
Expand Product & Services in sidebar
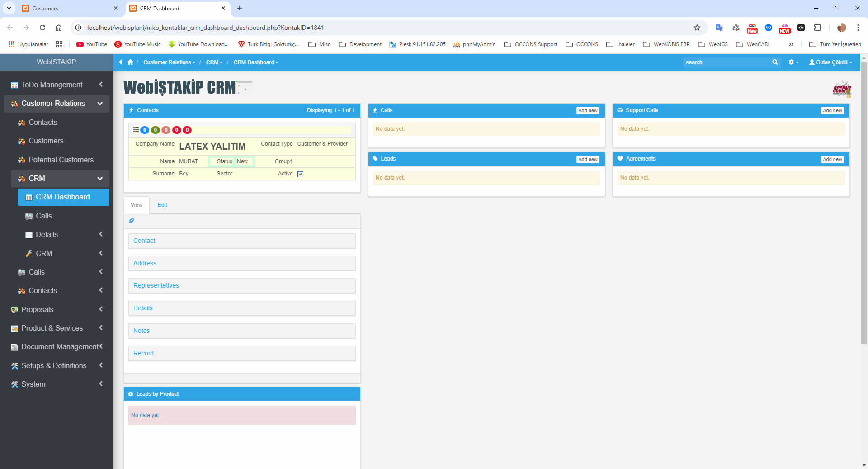coord(57,328)
